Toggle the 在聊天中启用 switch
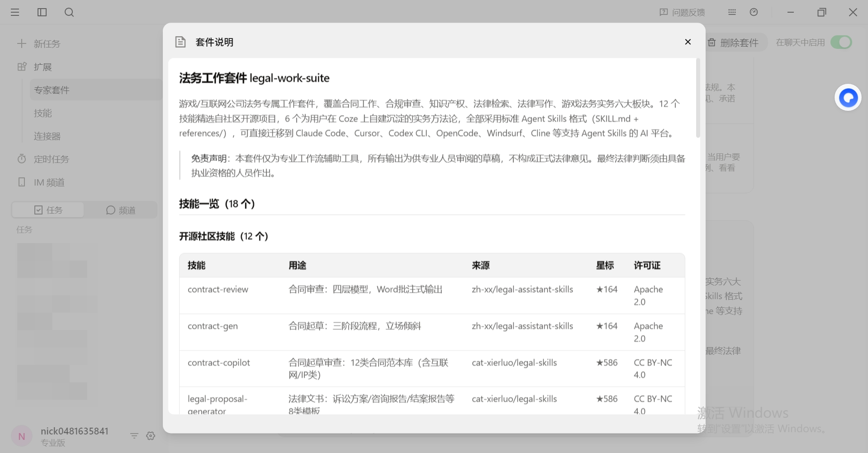Viewport: 868px width, 453px height. 841,43
